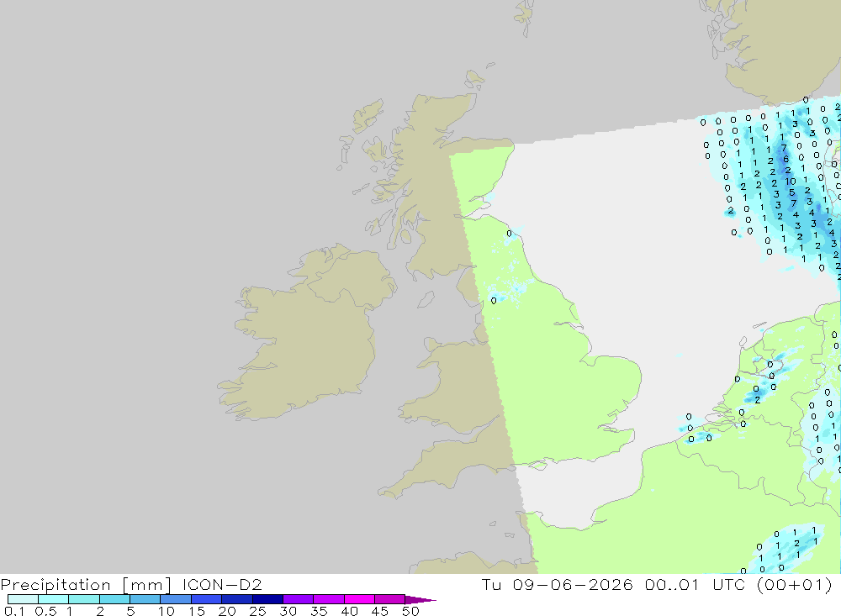Choose the 10–15 mm blue legend swatch
Image resolution: width=841 pixels, height=616 pixels.
pos(176,599)
